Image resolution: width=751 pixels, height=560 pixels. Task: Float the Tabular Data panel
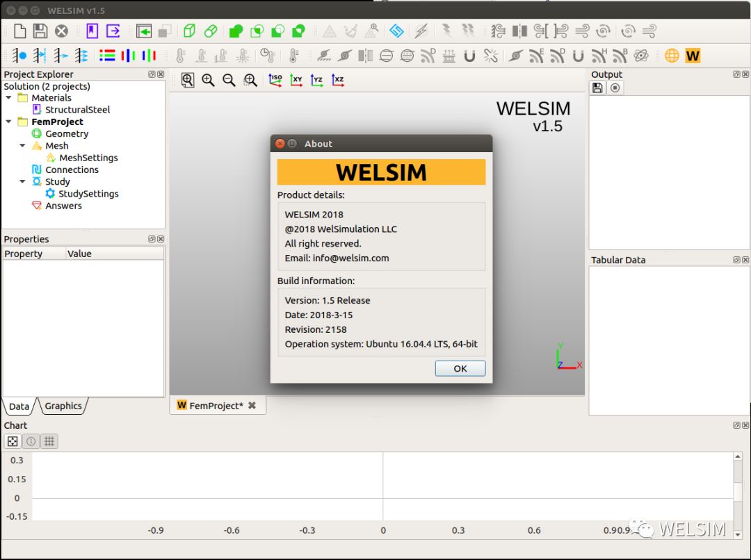coord(736,260)
